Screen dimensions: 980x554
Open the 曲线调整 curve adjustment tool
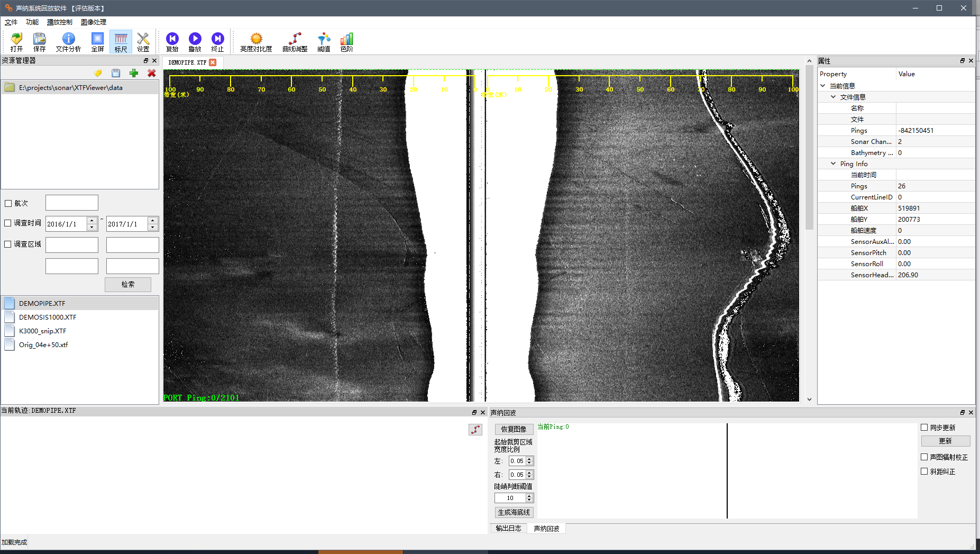pyautogui.click(x=295, y=42)
